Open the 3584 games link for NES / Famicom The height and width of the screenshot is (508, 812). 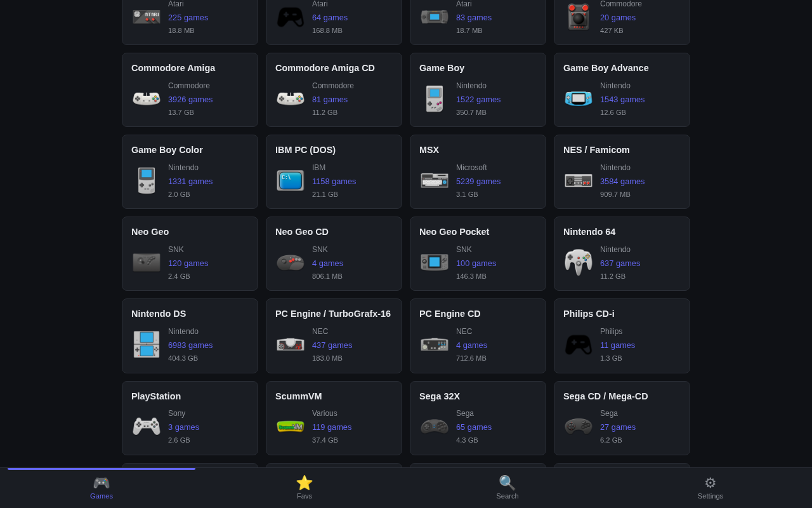coord(622,181)
